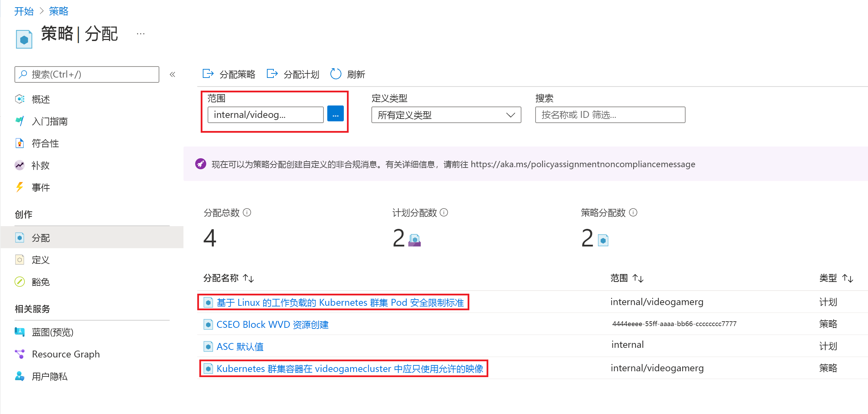
Task: Click the 刷新 refresh icon
Action: point(336,74)
